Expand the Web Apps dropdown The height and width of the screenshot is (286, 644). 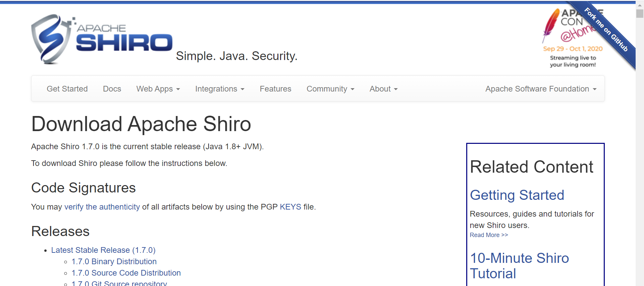pyautogui.click(x=158, y=89)
